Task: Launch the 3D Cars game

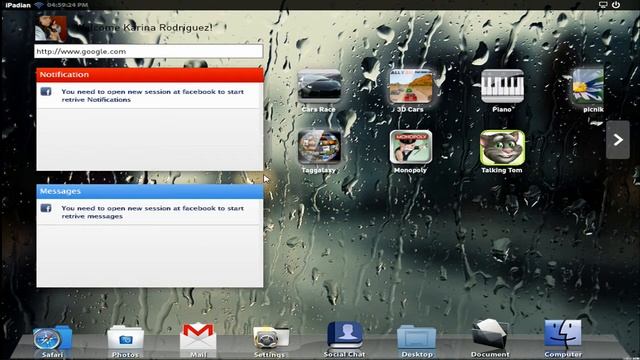Action: (x=411, y=86)
